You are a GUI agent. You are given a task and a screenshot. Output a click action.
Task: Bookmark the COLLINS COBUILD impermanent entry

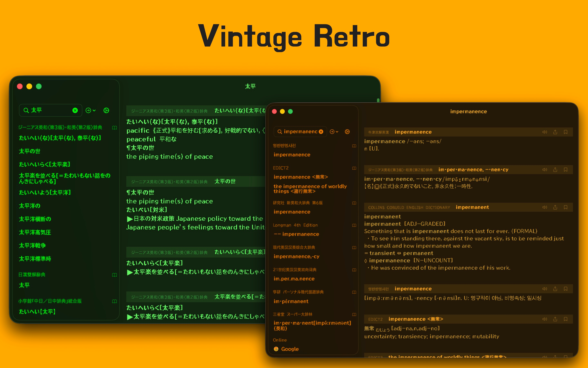[566, 207]
